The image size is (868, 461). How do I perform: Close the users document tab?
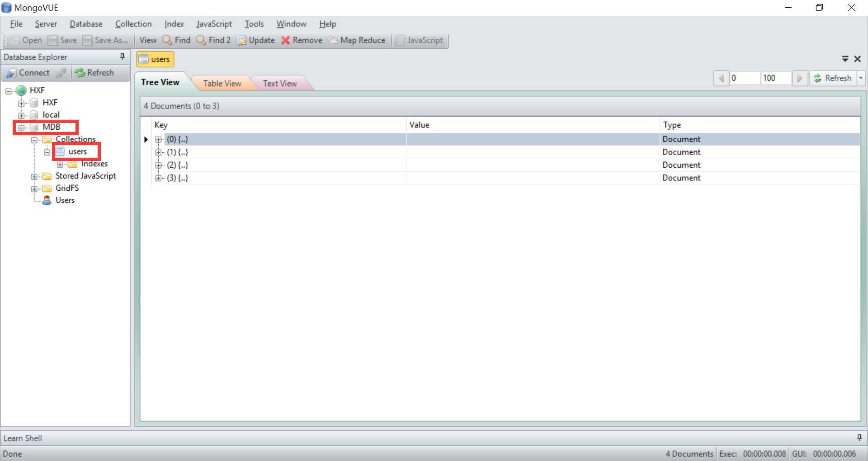pyautogui.click(x=858, y=59)
